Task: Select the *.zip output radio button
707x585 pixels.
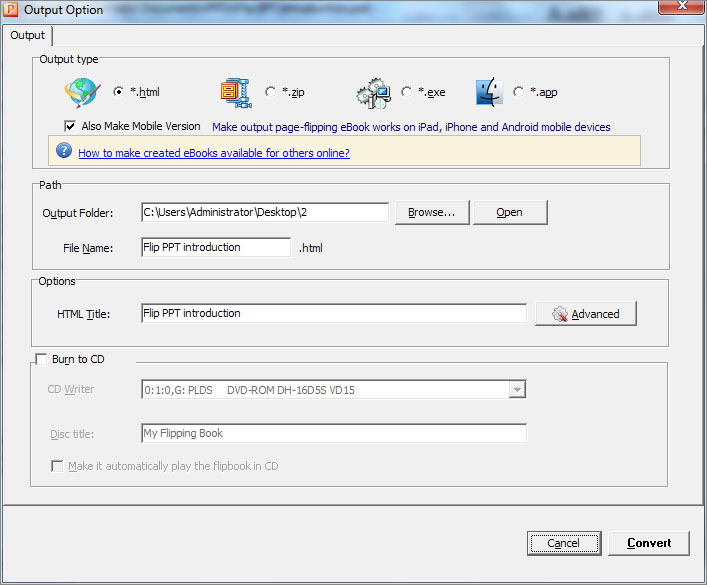Action: coord(271,92)
